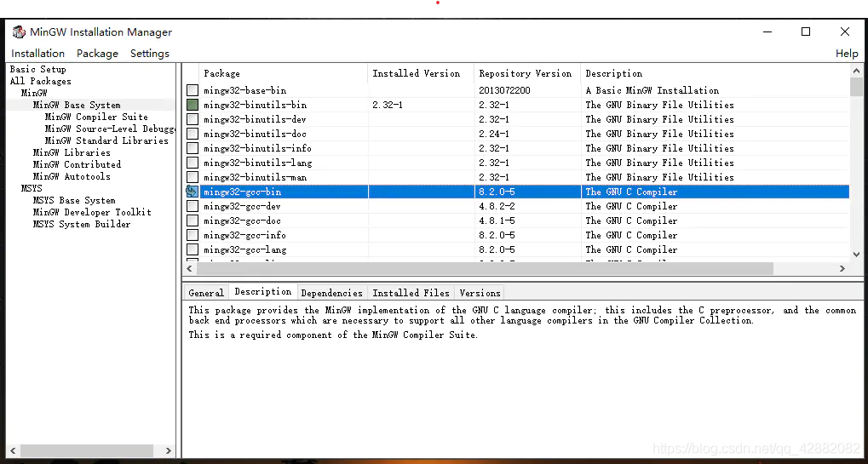Screen dimensions: 868x464
Task: Mark checkbox for mingw32-gcc-info
Action: tap(193, 235)
